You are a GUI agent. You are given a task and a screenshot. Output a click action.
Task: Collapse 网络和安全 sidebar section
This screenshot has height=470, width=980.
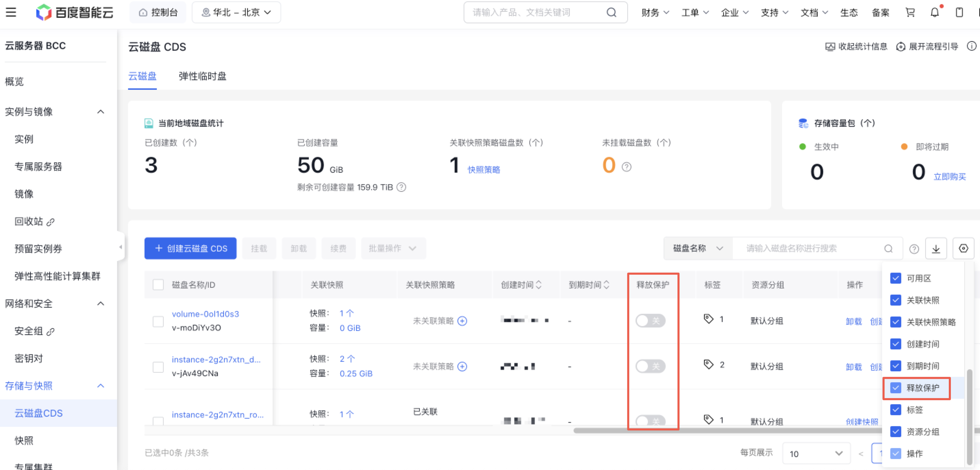tap(100, 304)
